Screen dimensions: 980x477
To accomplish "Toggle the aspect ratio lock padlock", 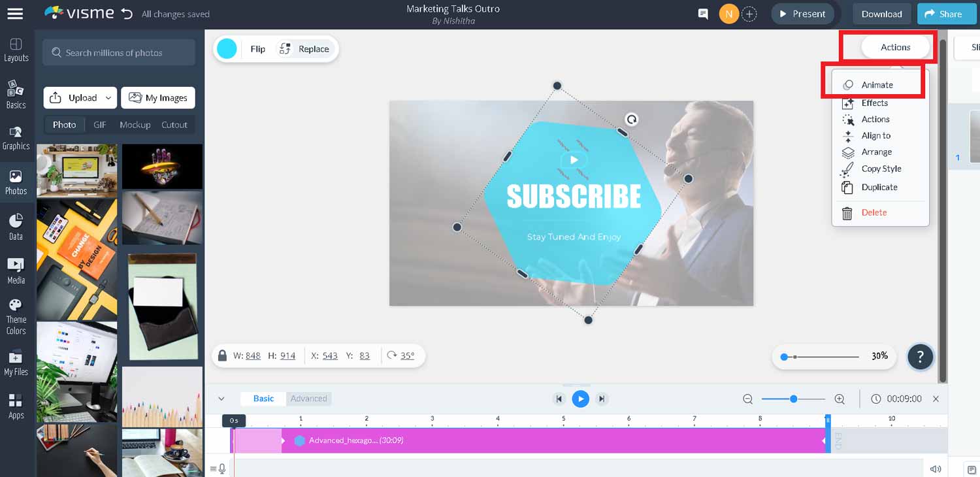I will 222,355.
